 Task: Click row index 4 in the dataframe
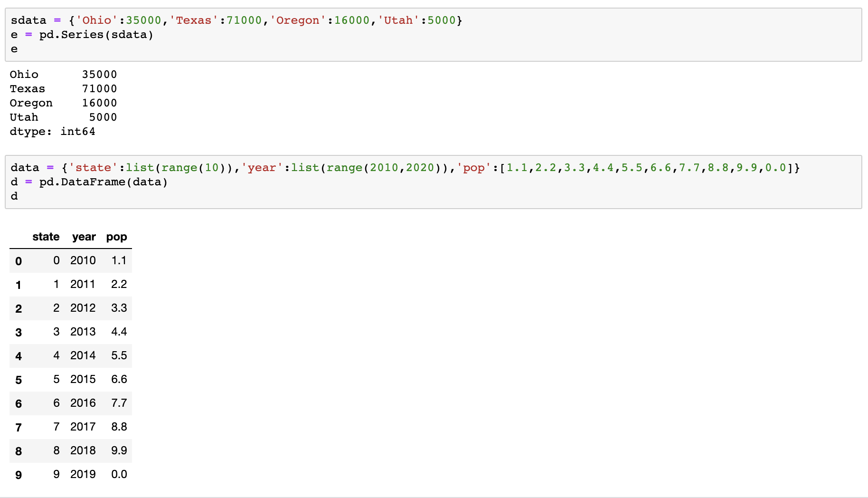click(19, 356)
